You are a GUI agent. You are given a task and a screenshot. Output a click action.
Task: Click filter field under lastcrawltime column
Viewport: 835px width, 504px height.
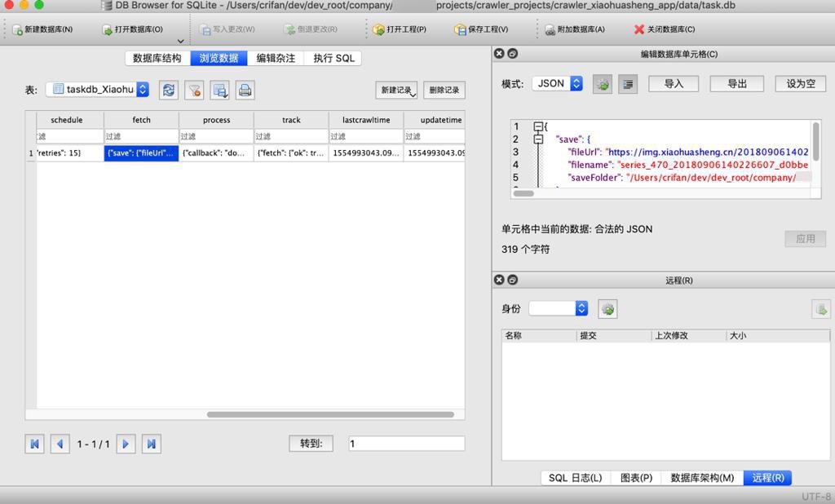pos(366,136)
